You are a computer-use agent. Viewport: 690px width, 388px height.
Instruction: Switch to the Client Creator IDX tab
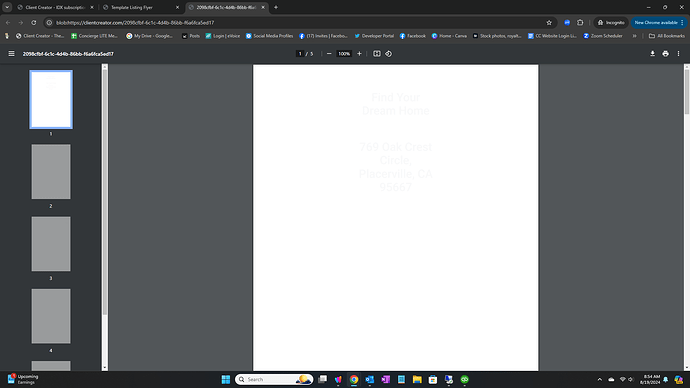pos(55,7)
